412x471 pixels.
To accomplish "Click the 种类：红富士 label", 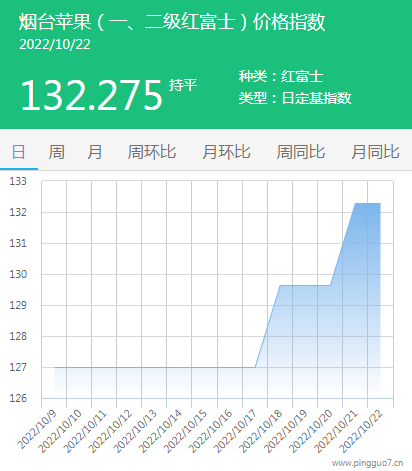I will click(x=281, y=76).
